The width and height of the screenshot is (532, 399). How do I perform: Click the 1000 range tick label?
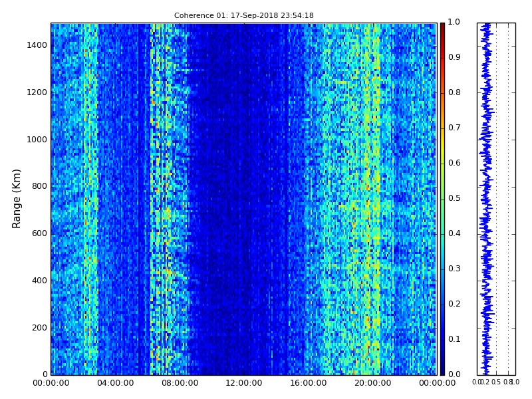[37, 140]
